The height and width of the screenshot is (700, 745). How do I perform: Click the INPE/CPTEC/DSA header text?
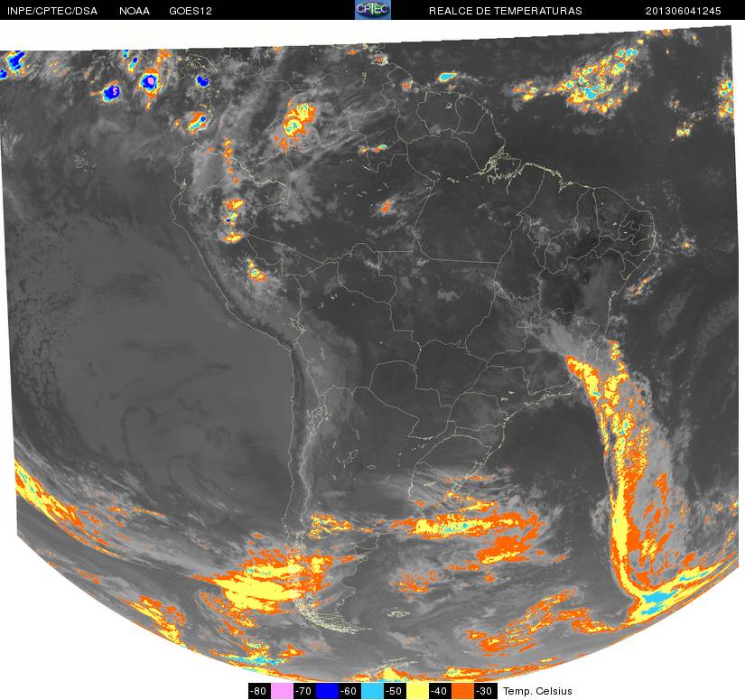(52, 11)
